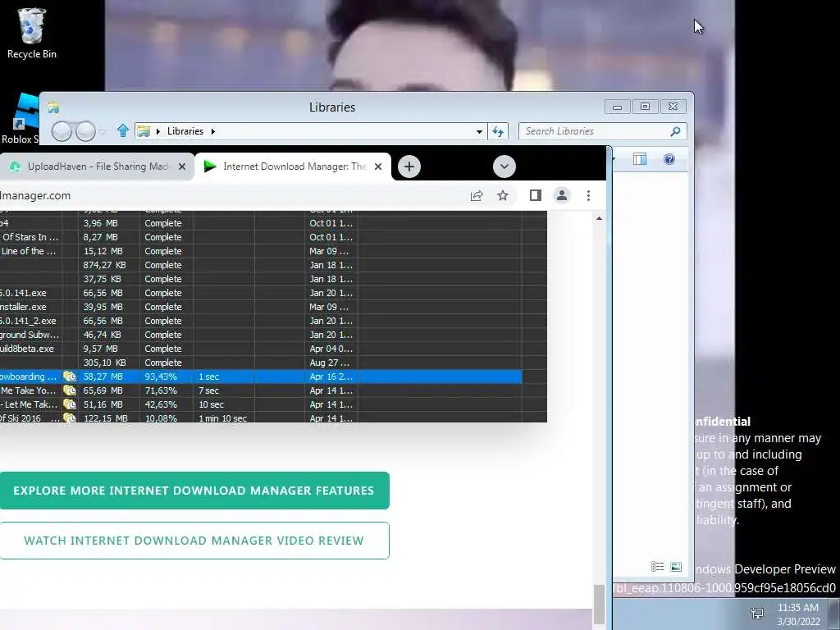Viewport: 840px width, 630px height.
Task: Click the Aug 27 date cell
Action: pyautogui.click(x=329, y=363)
